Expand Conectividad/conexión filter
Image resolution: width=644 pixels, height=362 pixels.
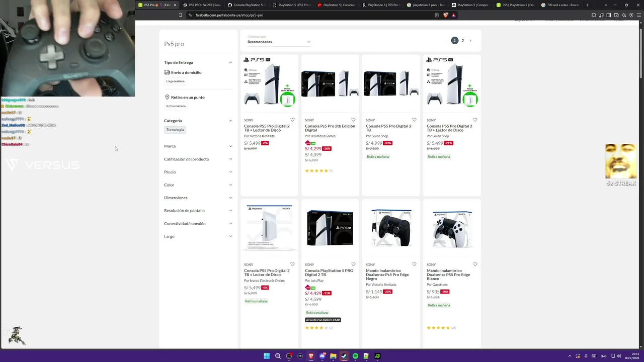[x=198, y=224]
